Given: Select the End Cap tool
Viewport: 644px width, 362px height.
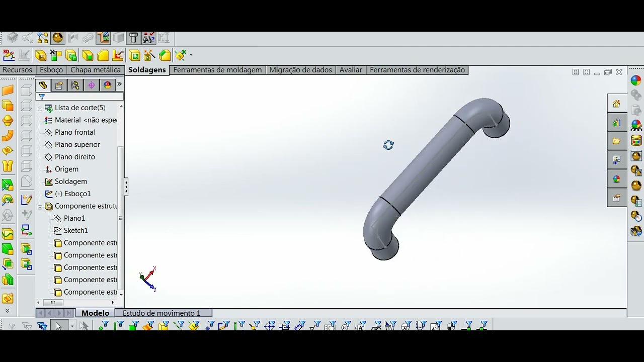Looking at the screenshot, I should pos(88,55).
